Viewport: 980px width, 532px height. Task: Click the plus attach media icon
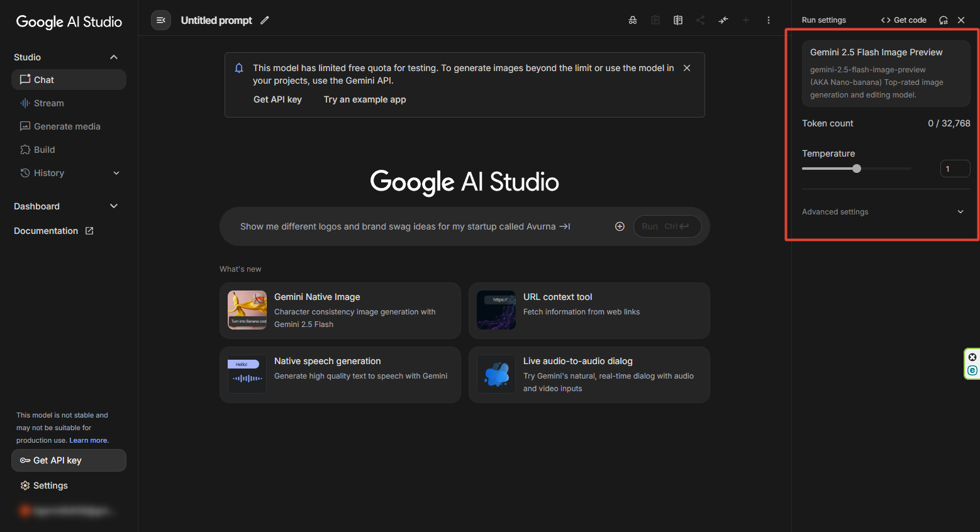pyautogui.click(x=620, y=226)
